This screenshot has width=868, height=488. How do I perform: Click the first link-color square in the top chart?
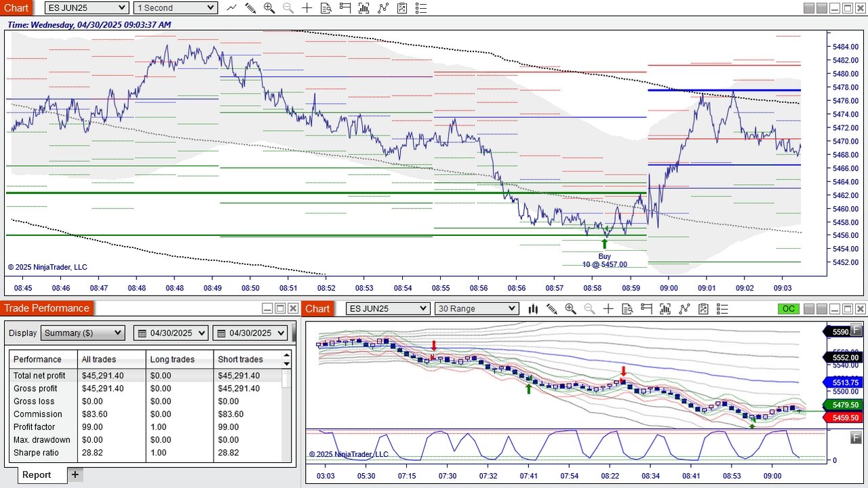tap(808, 8)
